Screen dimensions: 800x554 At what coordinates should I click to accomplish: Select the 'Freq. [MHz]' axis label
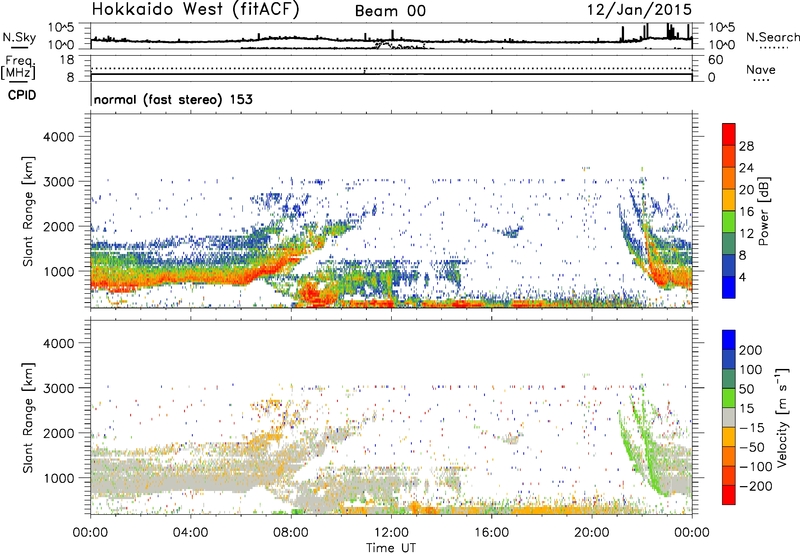pyautogui.click(x=18, y=68)
